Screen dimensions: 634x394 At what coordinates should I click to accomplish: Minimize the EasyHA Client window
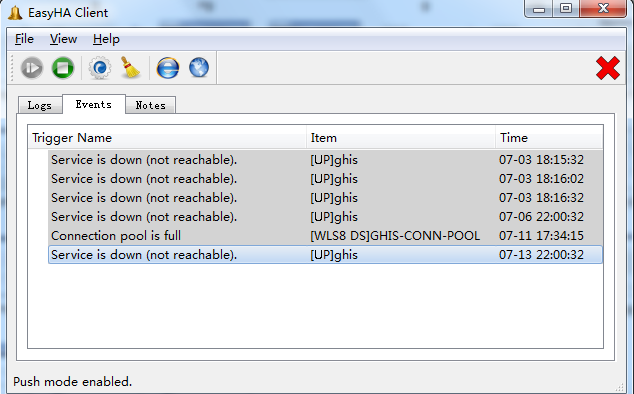[x=539, y=9]
